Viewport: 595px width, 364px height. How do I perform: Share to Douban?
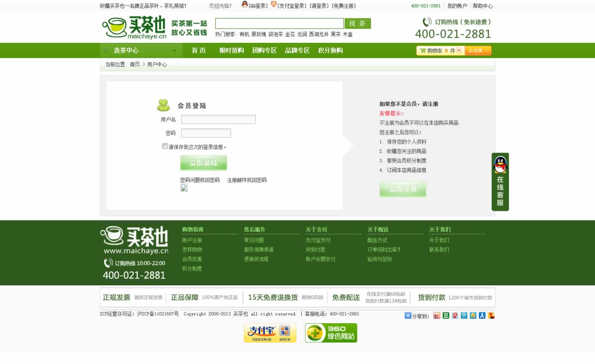446,316
